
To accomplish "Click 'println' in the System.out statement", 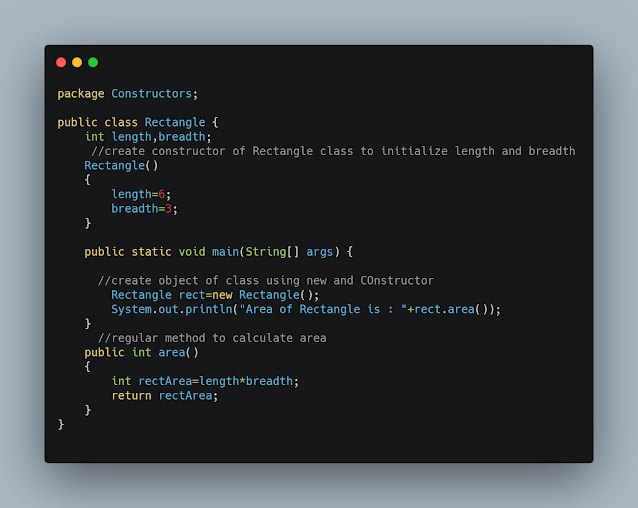I will [209, 310].
